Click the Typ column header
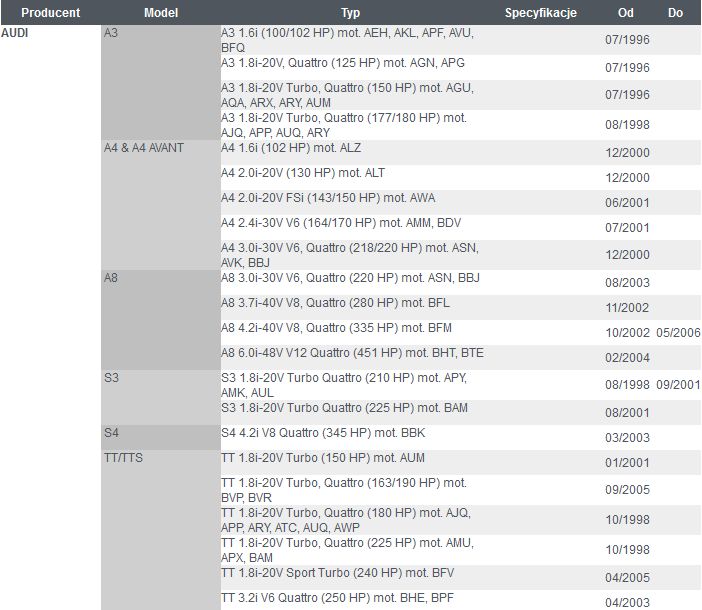Viewport: 702px width, 610px height. (x=350, y=13)
